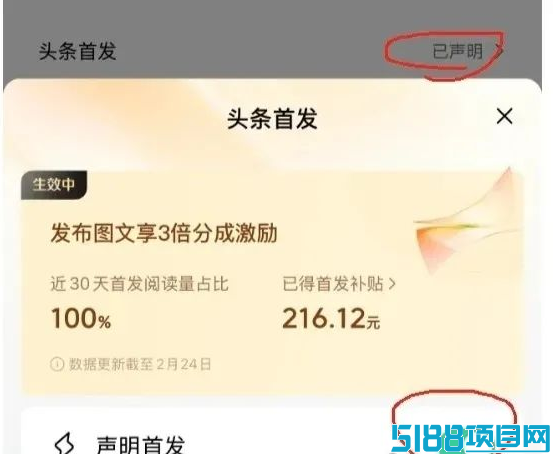Expand the chevron after 已得首发补贴
Image resolution: width=553 pixels, height=454 pixels.
point(392,284)
